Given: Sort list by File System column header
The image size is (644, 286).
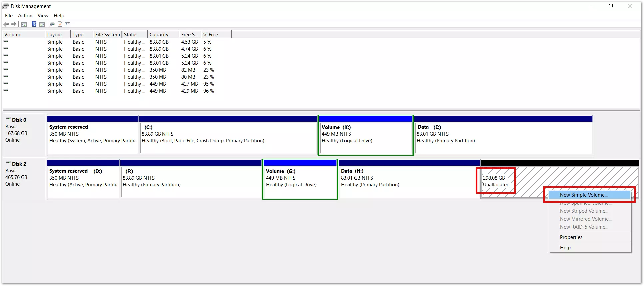Looking at the screenshot, I should click(x=107, y=35).
